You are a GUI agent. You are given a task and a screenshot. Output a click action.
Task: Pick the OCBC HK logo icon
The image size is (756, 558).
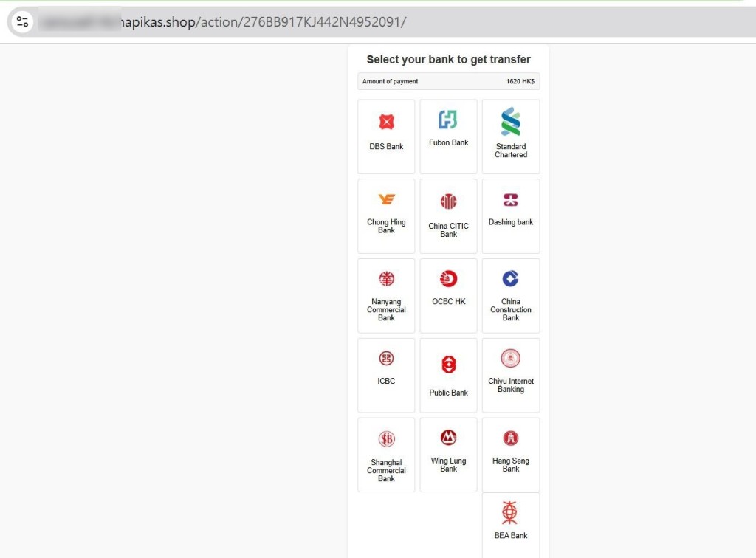(x=448, y=279)
